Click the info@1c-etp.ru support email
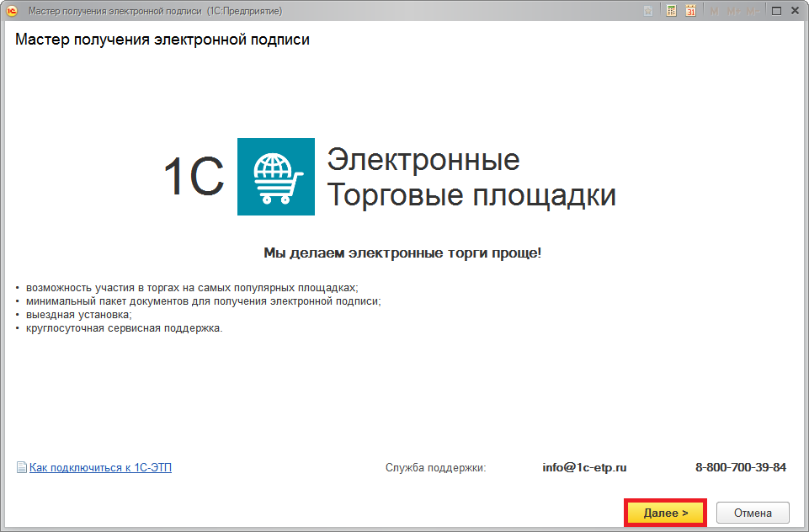This screenshot has height=532, width=809. click(584, 467)
